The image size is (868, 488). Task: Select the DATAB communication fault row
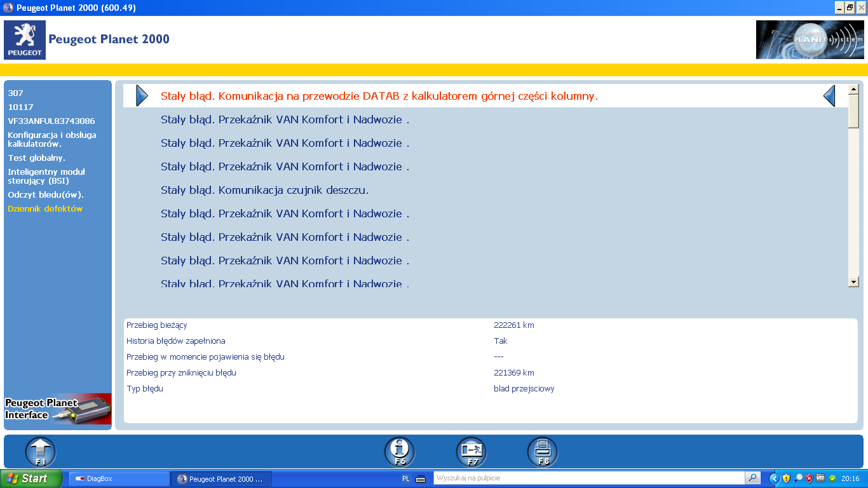tap(485, 96)
